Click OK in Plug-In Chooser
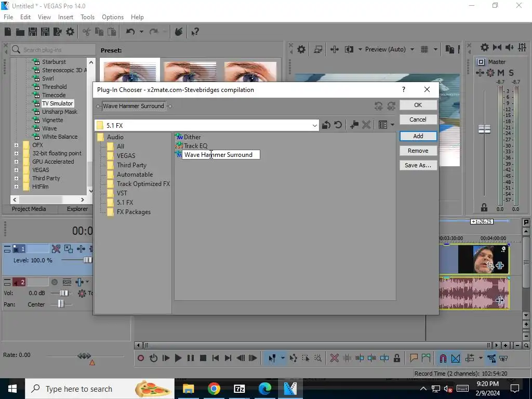The width and height of the screenshot is (532, 399). click(x=418, y=105)
